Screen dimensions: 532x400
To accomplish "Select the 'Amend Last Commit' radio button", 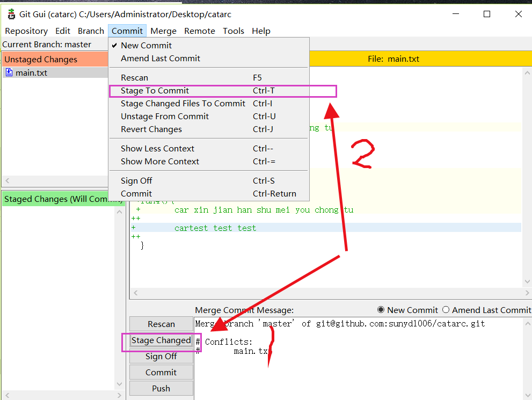I will [x=446, y=310].
